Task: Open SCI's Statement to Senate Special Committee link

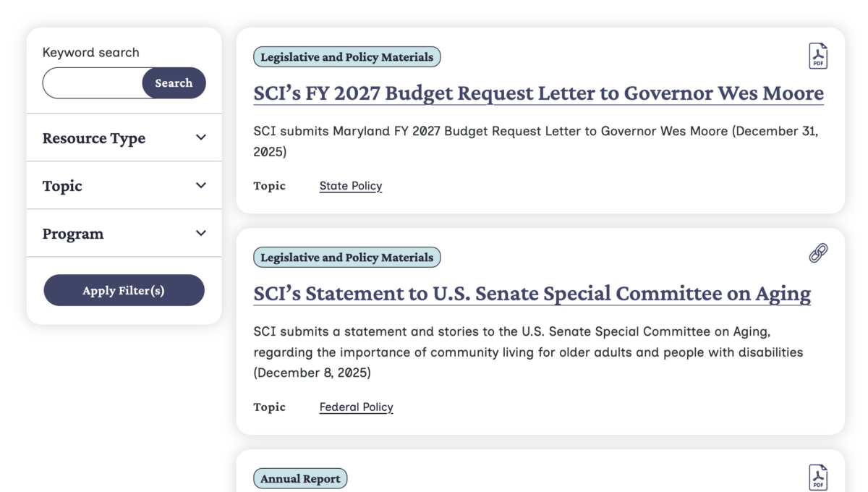Action: [530, 293]
